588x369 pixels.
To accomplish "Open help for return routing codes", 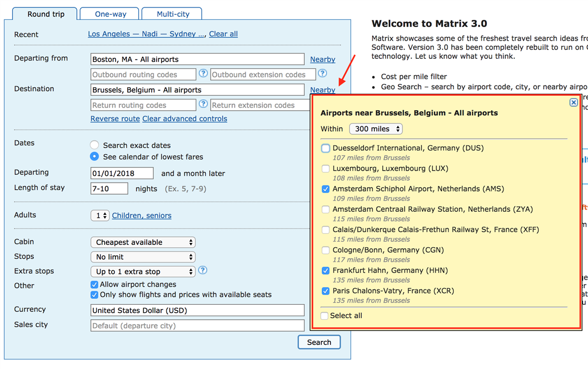I will tap(203, 105).
